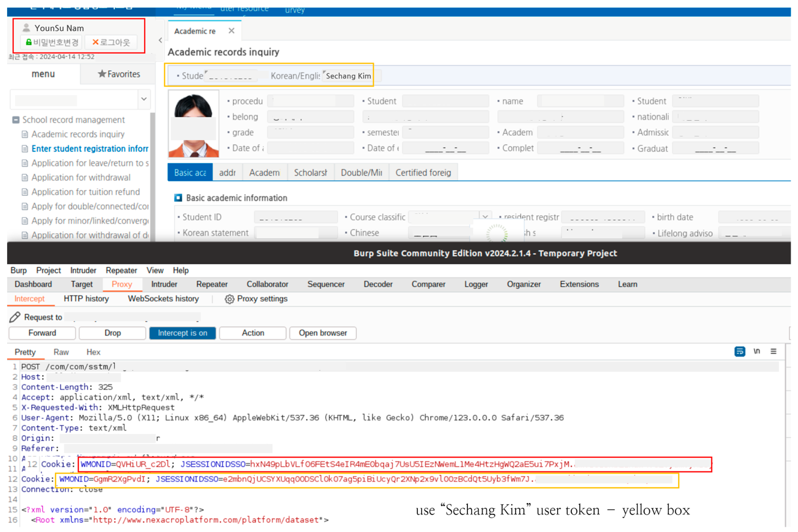Close the Academic re tab
This screenshot has width=798, height=532.
232,31
